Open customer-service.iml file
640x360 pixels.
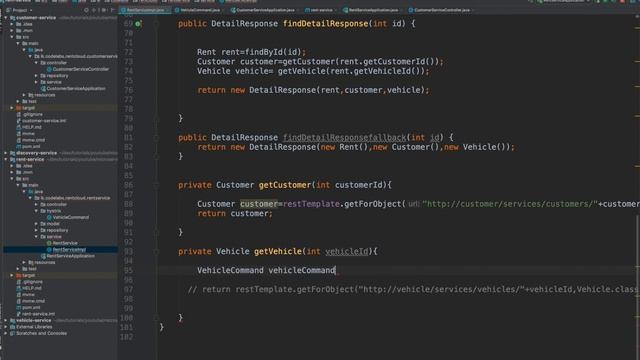(41, 121)
